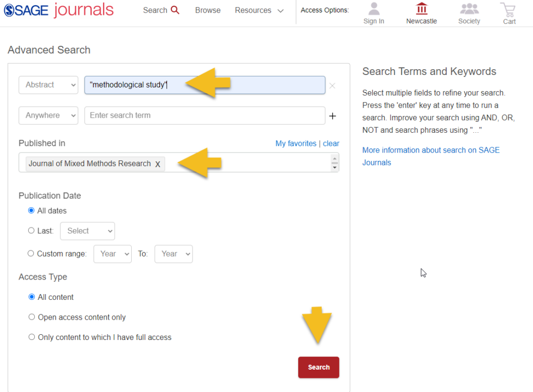This screenshot has height=392, width=533.
Task: Add another search row with plus icon
Action: pyautogui.click(x=333, y=116)
